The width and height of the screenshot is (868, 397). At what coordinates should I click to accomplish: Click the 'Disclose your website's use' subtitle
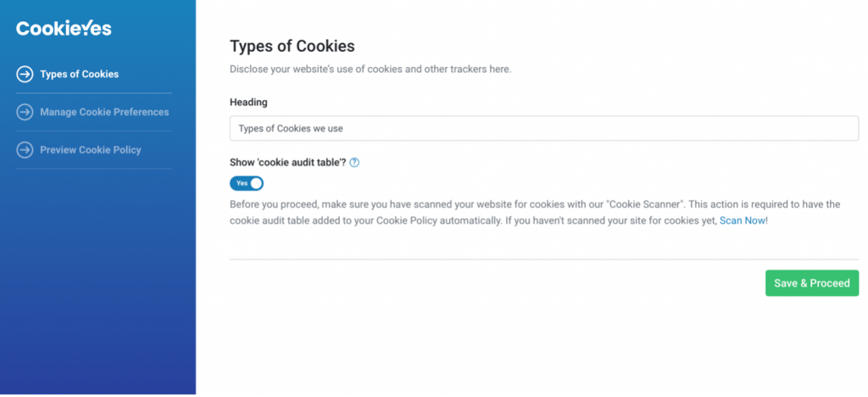370,70
